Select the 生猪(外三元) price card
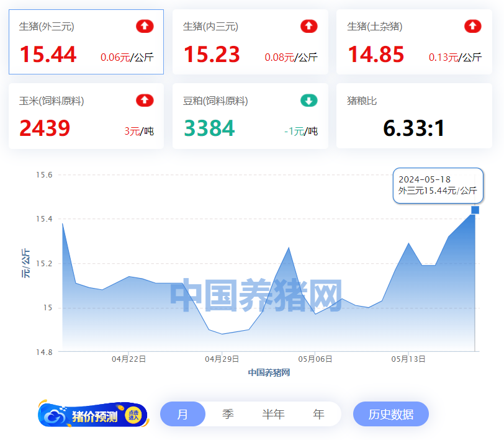 pos(86,42)
